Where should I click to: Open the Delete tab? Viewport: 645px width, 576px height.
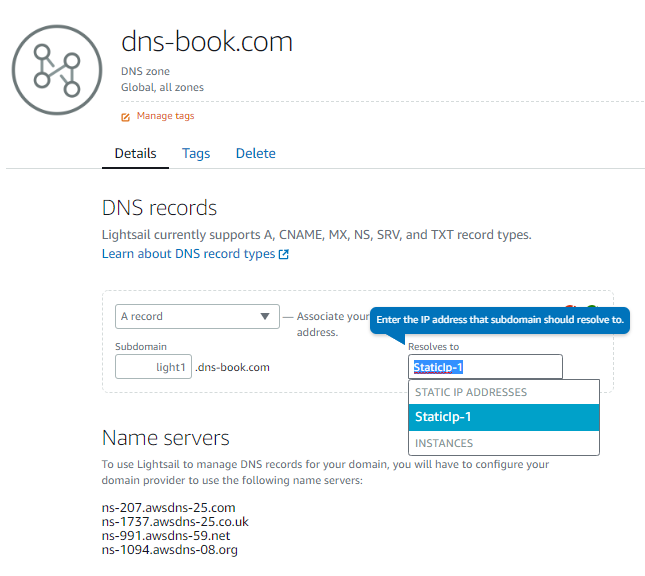click(255, 153)
